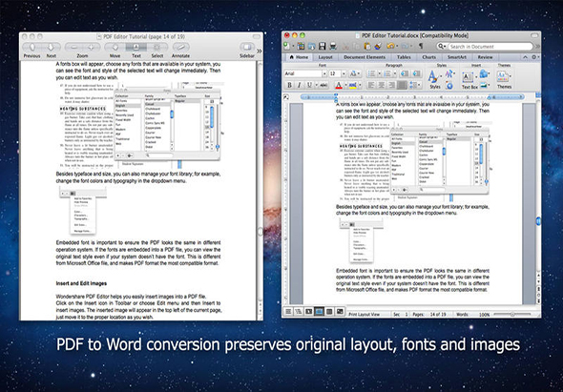Decrease paragraph indent

click(x=405, y=73)
